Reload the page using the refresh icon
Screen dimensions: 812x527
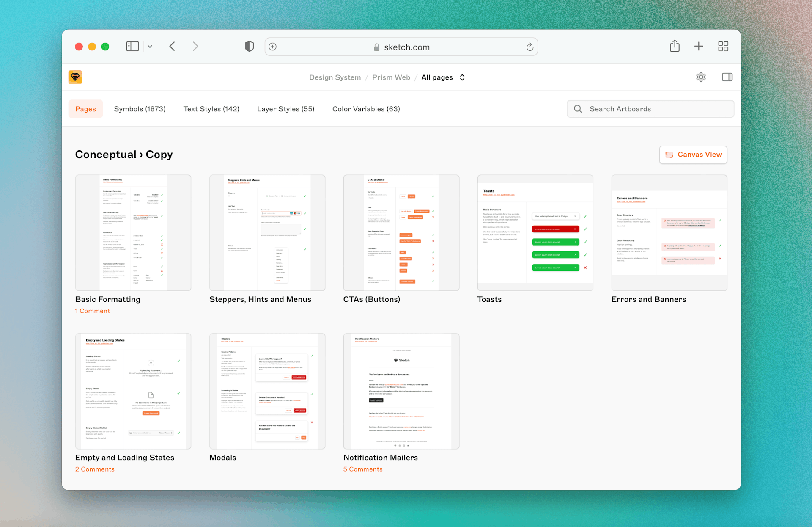[x=530, y=47]
